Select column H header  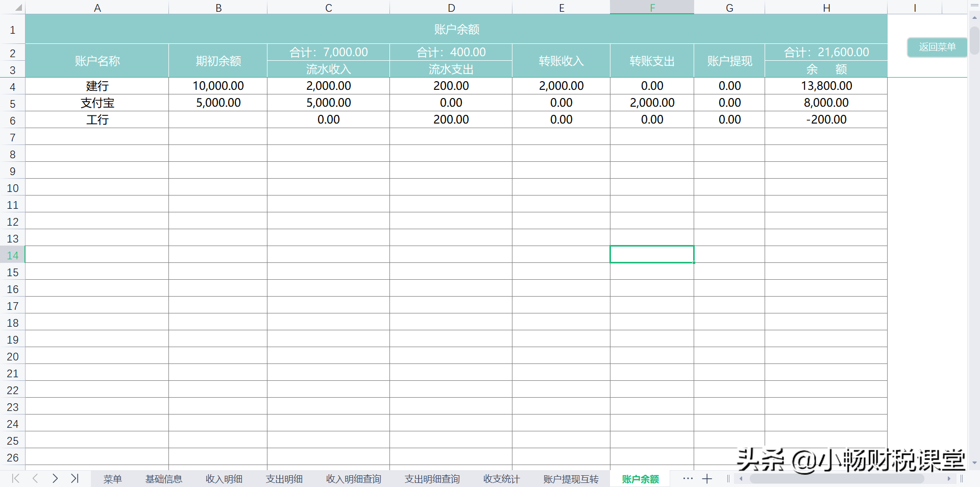[826, 8]
